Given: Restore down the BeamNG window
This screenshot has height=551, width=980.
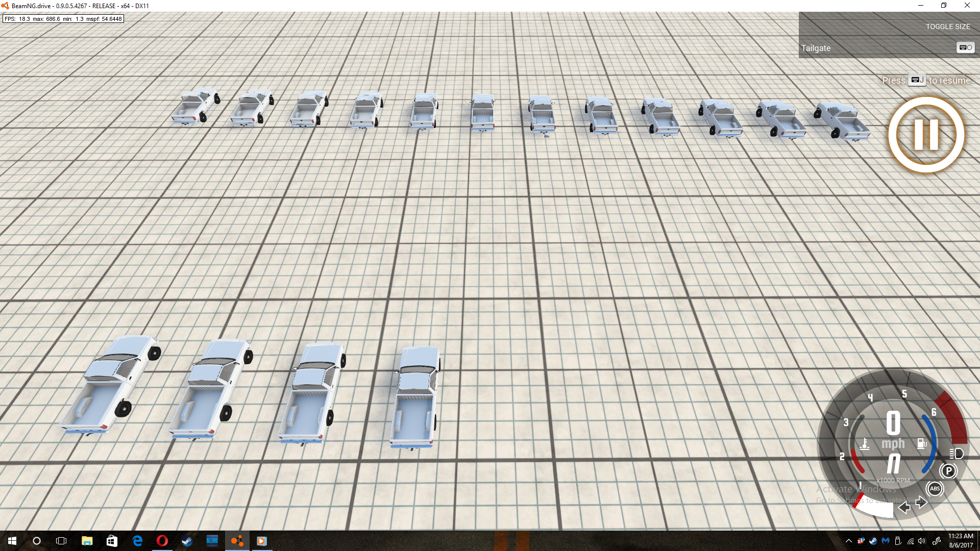Looking at the screenshot, I should click(x=944, y=6).
